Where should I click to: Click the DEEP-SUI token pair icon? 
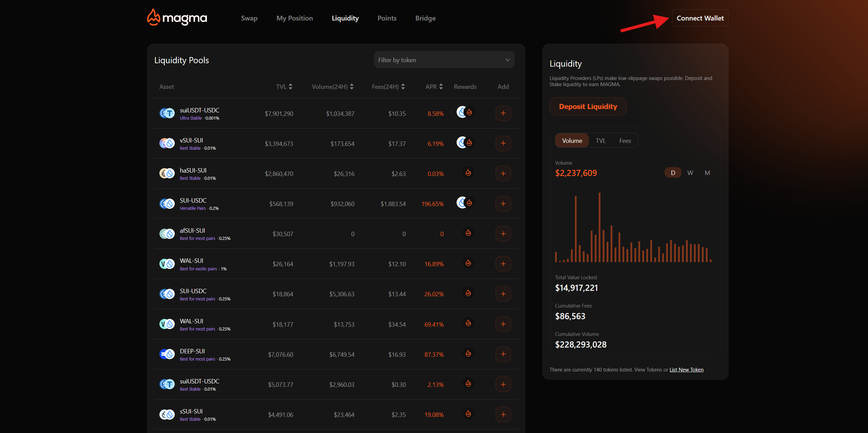coord(167,354)
